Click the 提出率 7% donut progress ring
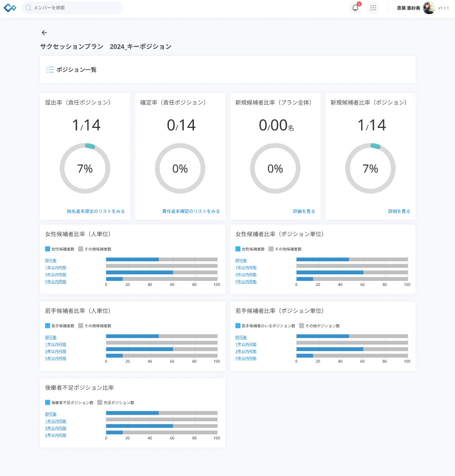Viewport: 455px width, 476px height. [x=85, y=168]
